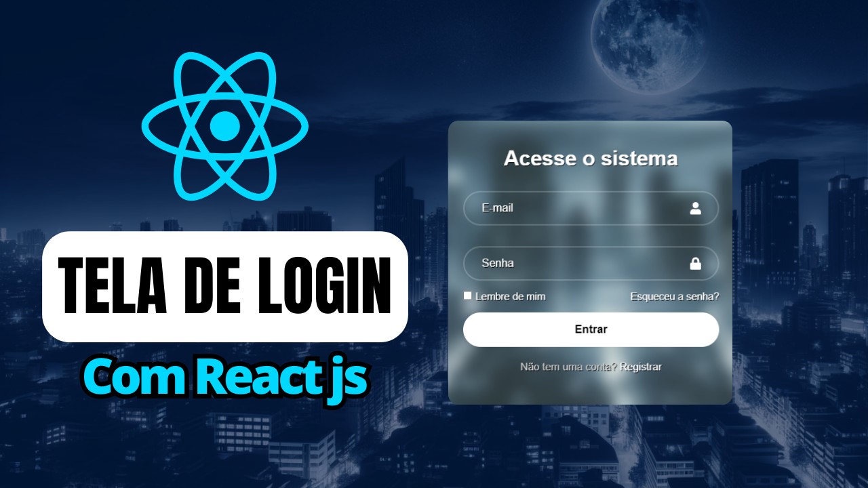
Task: Click the Entrar button
Action: click(591, 329)
